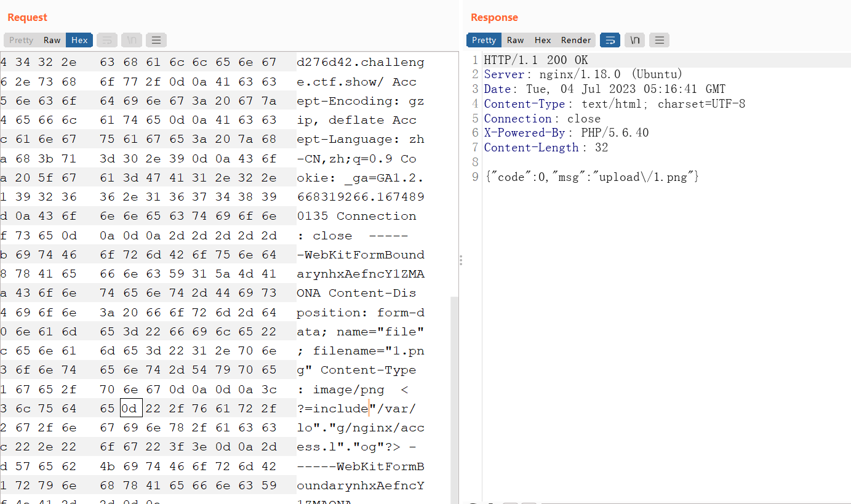The image size is (851, 504).
Task: Click response line number 8
Action: 475,162
